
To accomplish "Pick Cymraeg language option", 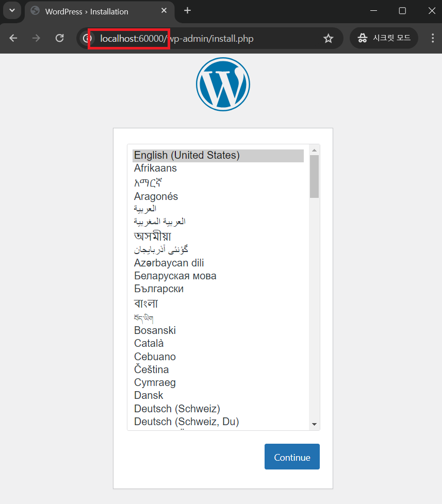I will click(x=218, y=382).
